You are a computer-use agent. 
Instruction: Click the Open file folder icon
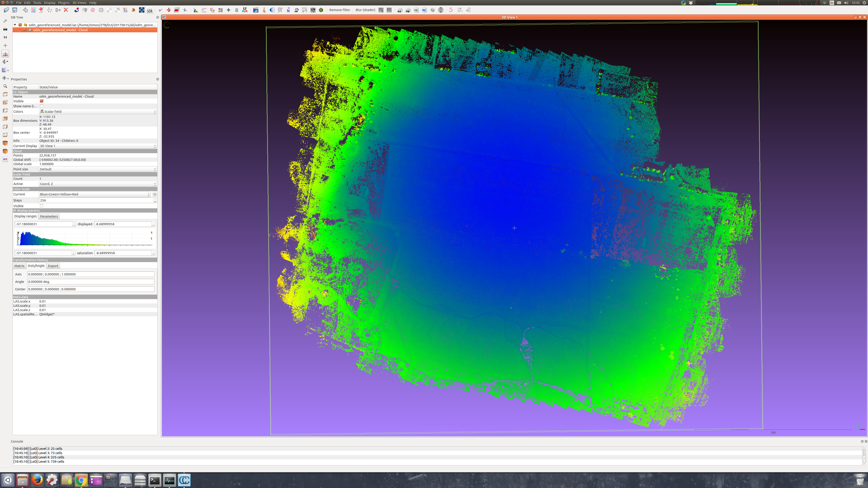pyautogui.click(x=6, y=10)
